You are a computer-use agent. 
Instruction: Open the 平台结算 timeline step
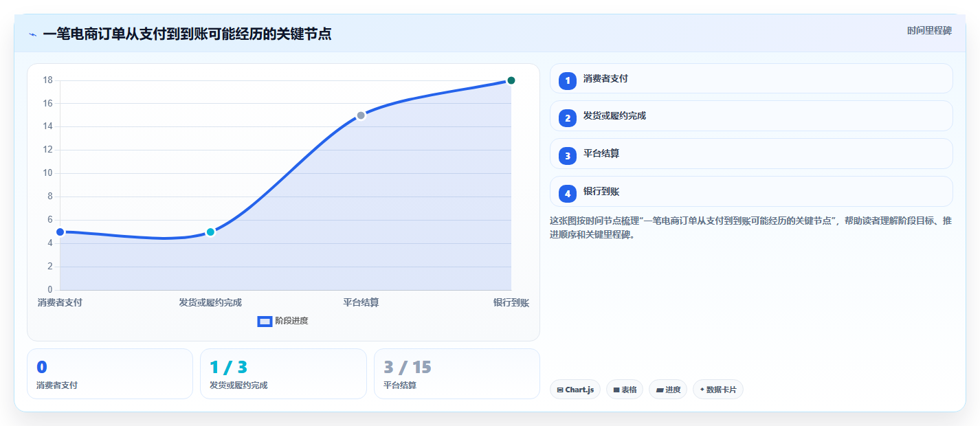(751, 153)
